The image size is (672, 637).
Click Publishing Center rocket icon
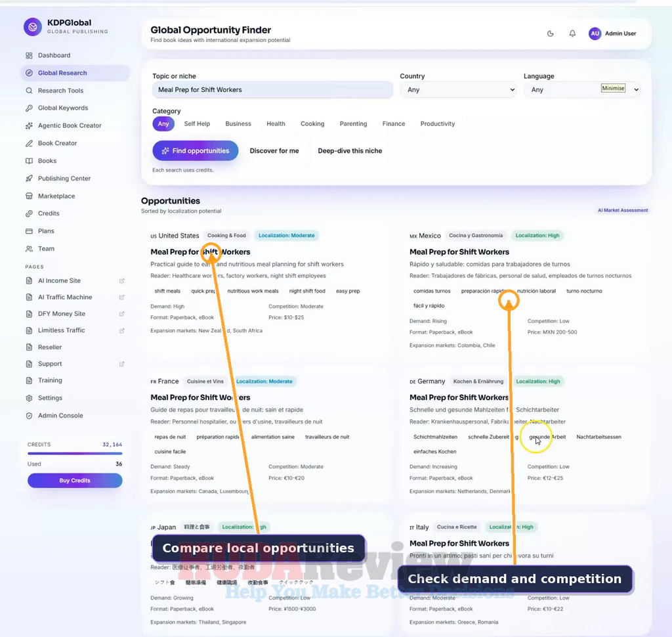29,179
